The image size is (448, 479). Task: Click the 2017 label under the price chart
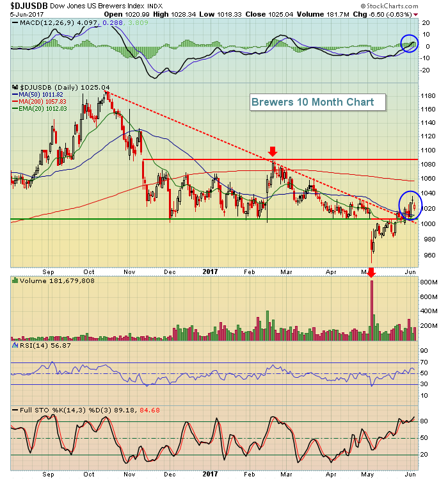[210, 272]
